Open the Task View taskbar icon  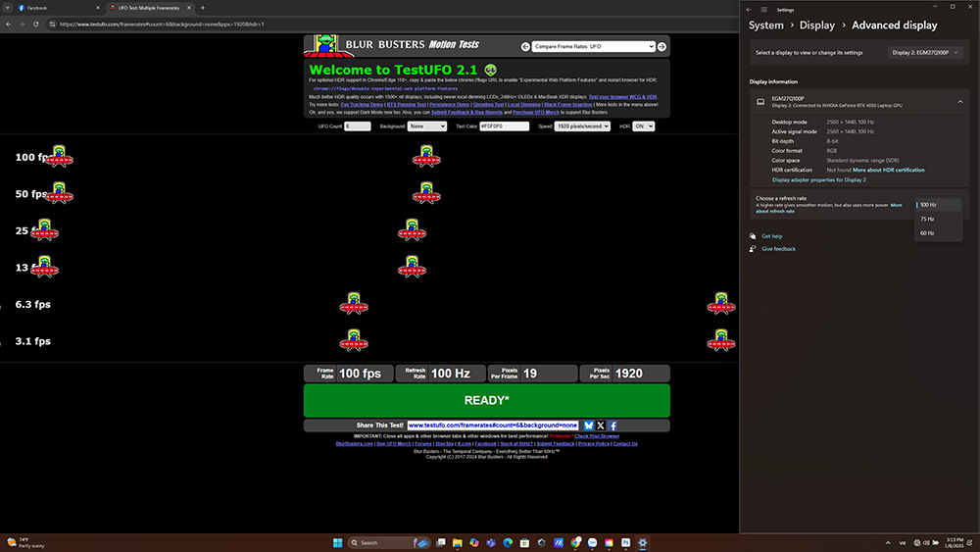pyautogui.click(x=441, y=542)
